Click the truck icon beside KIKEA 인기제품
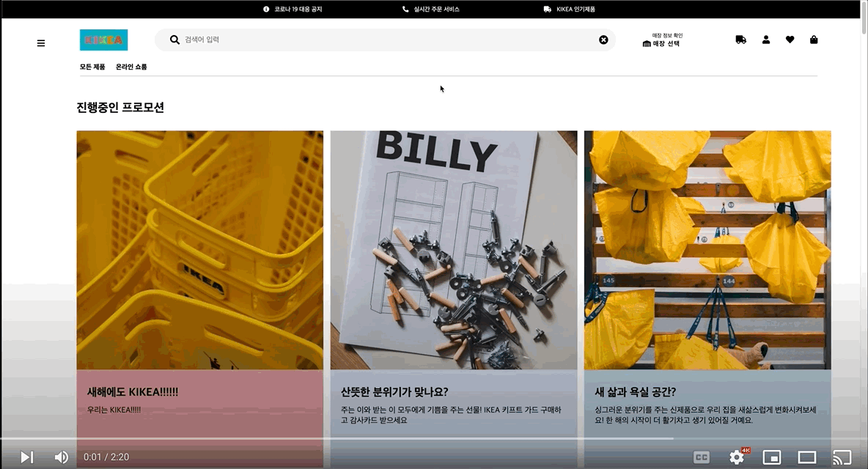Viewport: 868px width, 469px height. 548,10
